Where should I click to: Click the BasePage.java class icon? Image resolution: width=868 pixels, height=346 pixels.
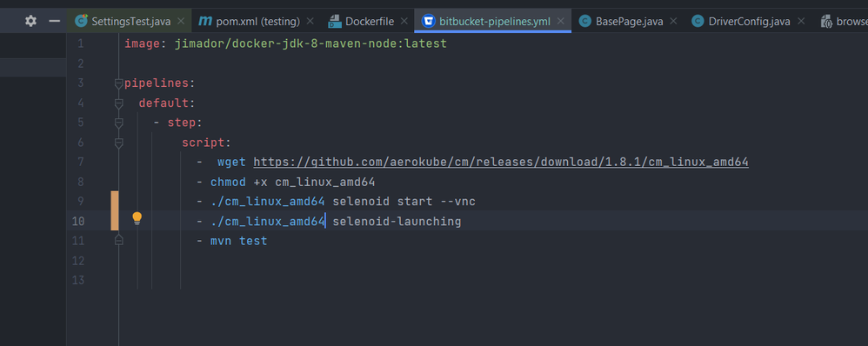584,21
